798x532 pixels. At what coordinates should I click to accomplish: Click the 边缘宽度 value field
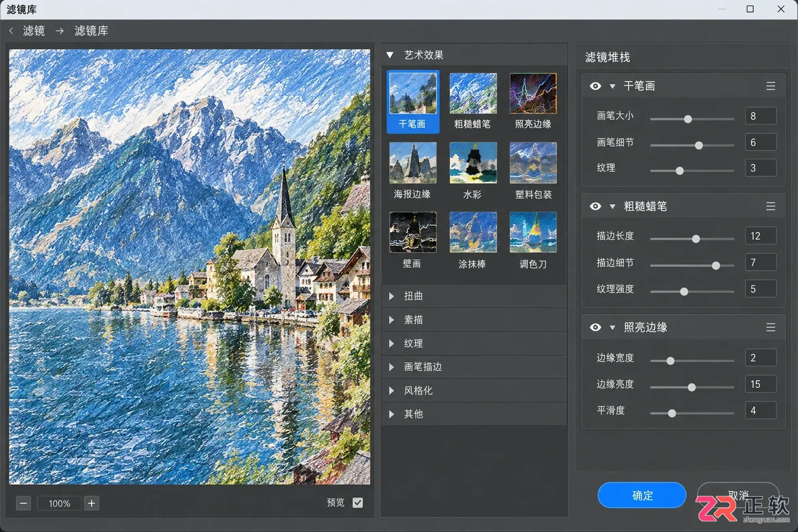[761, 358]
